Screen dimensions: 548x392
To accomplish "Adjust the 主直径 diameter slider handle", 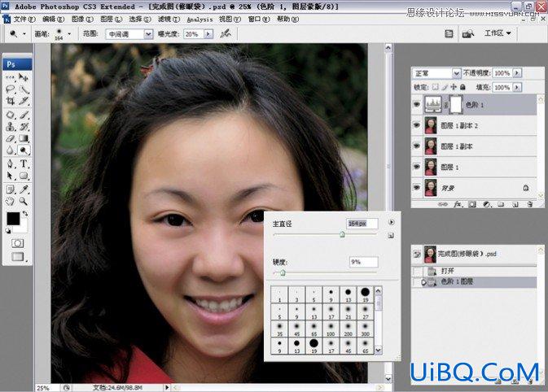I will coord(343,234).
